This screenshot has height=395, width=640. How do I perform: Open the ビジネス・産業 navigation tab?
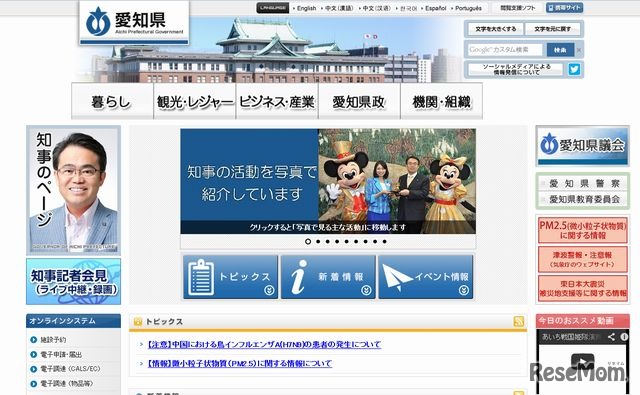pyautogui.click(x=277, y=101)
